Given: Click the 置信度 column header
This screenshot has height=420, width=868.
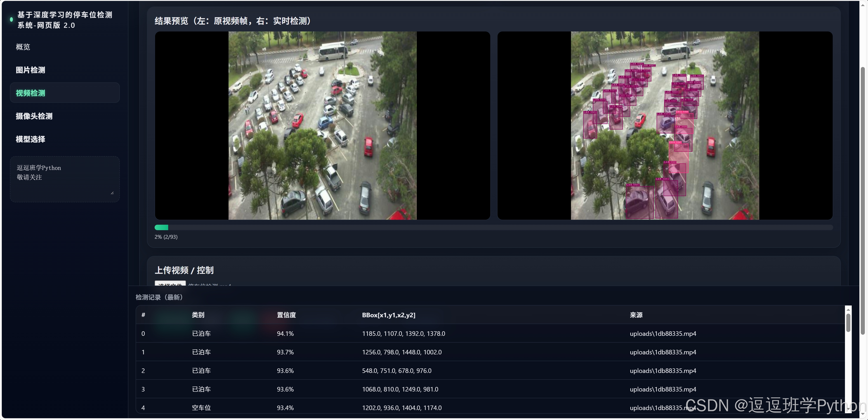Looking at the screenshot, I should [x=286, y=315].
